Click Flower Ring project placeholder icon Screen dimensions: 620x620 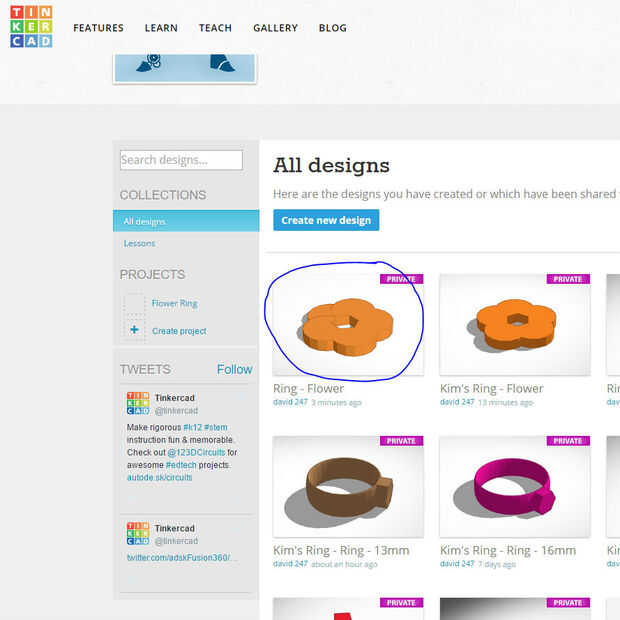[134, 304]
